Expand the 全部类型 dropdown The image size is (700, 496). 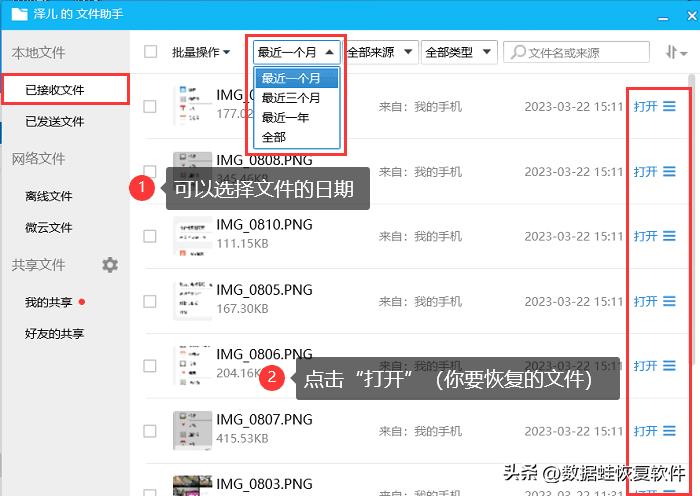pyautogui.click(x=459, y=52)
